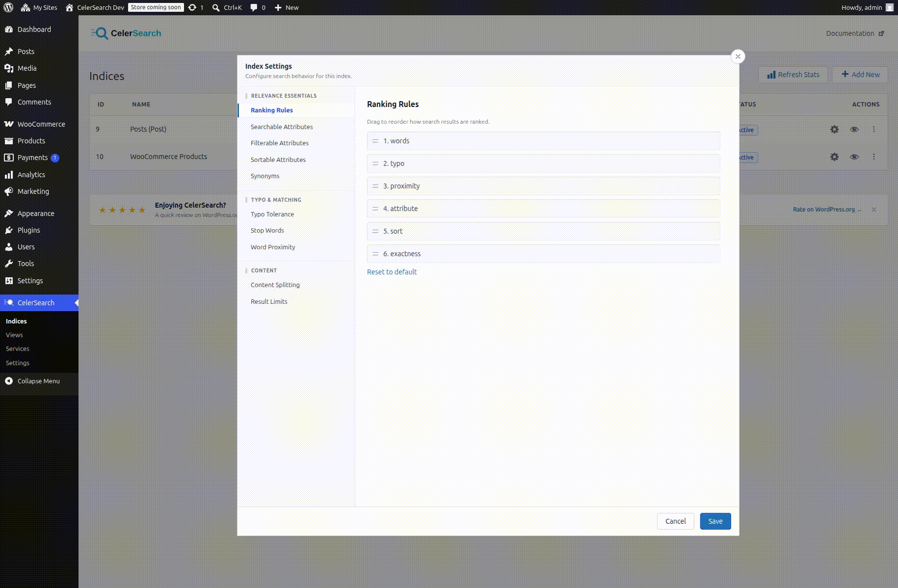Open the Users menu

pos(39,247)
